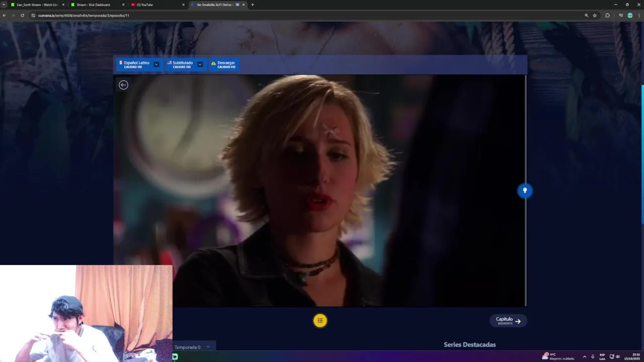Click the site information icon in address bar

click(33, 16)
